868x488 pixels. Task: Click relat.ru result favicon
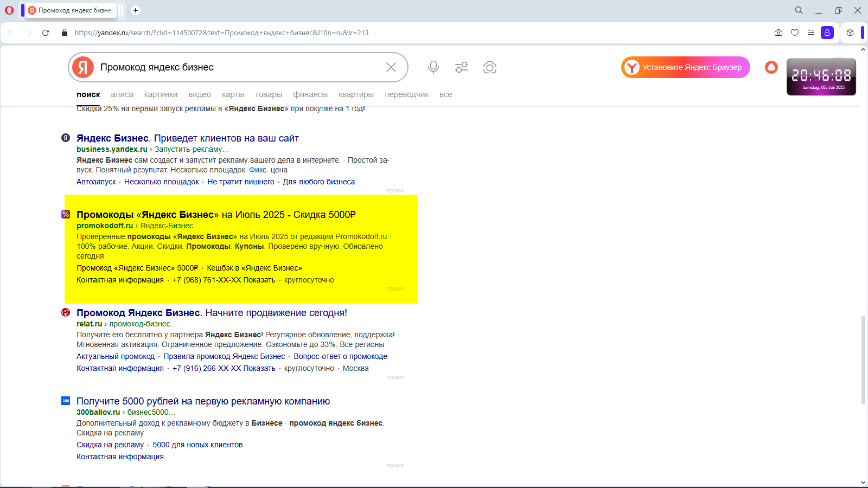coord(66,312)
